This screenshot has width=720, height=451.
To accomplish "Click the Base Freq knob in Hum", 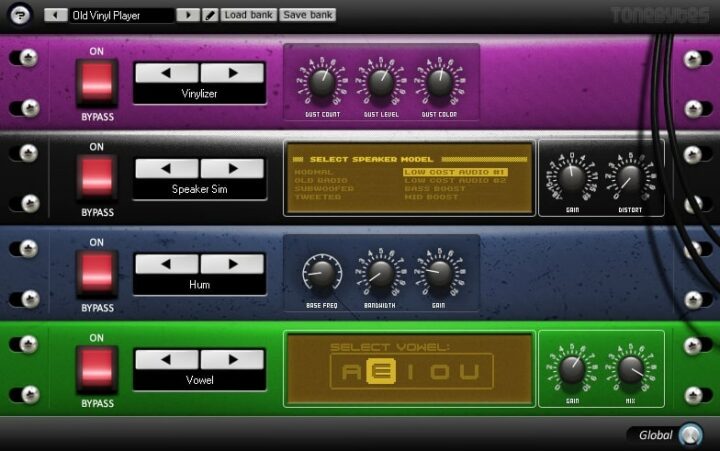I will [x=322, y=272].
